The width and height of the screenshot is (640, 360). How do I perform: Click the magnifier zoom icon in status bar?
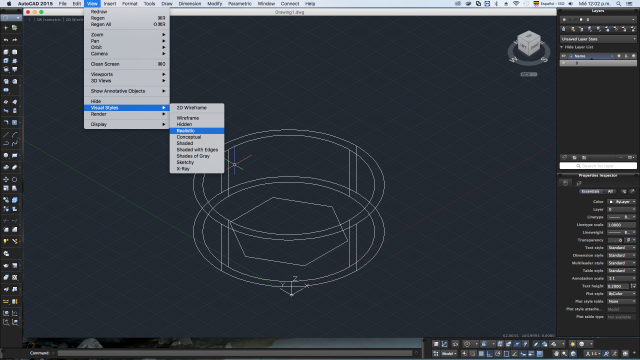point(564,353)
